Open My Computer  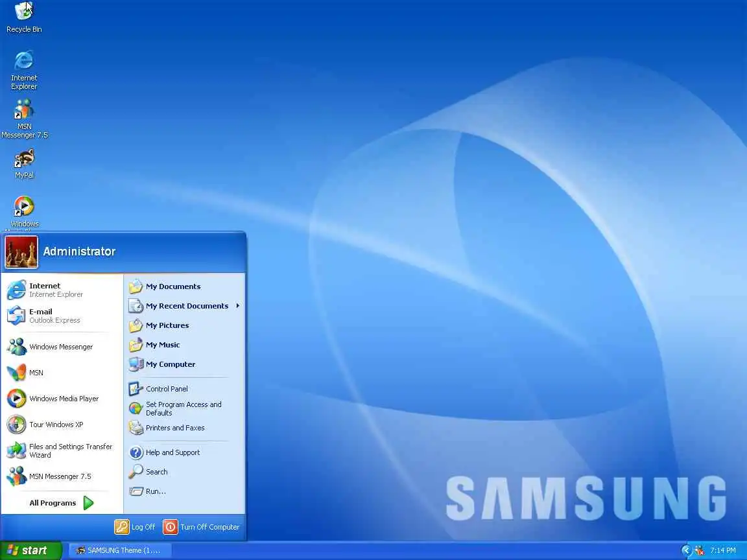click(185, 364)
